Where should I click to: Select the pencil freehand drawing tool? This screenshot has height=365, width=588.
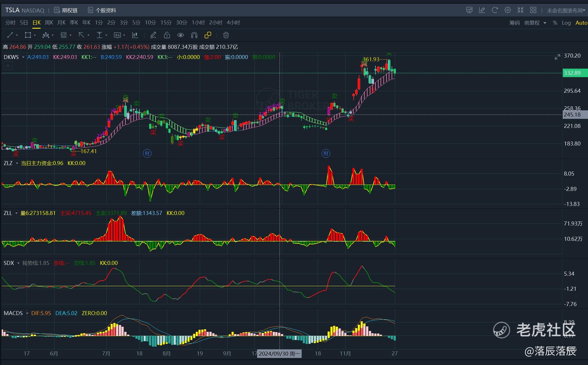(153, 35)
